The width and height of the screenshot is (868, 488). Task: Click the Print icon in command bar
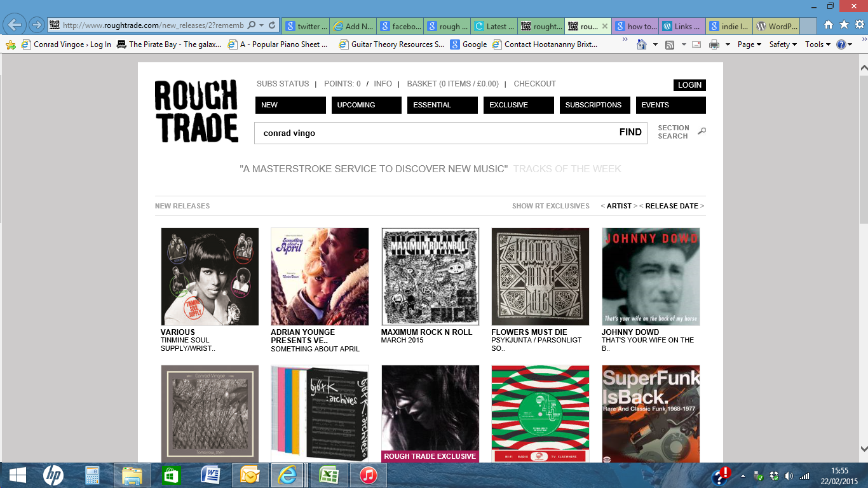pos(714,44)
